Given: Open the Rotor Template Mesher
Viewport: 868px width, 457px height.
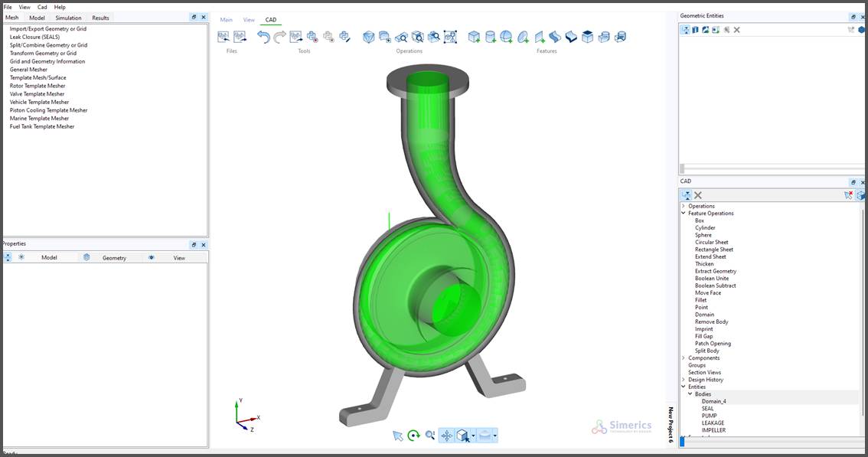Looking at the screenshot, I should pyautogui.click(x=38, y=86).
